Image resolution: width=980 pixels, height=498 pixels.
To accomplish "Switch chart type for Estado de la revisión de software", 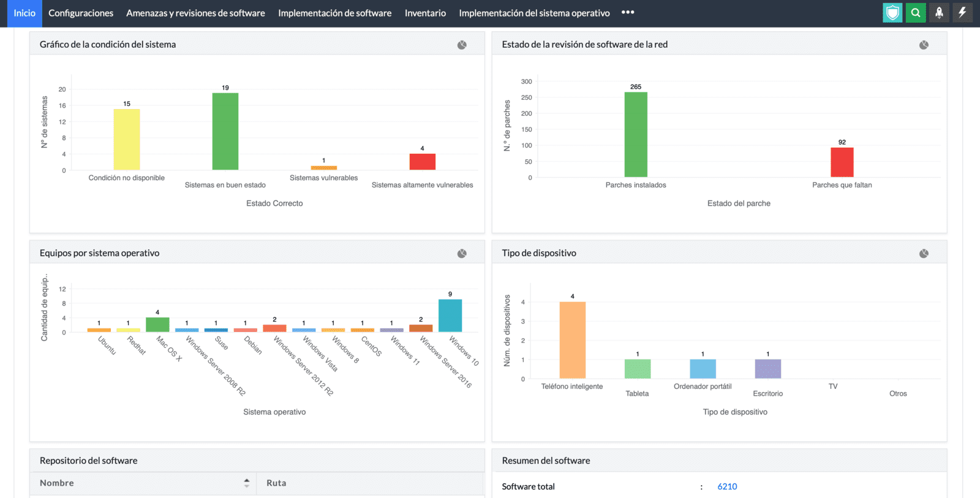I will tap(924, 45).
